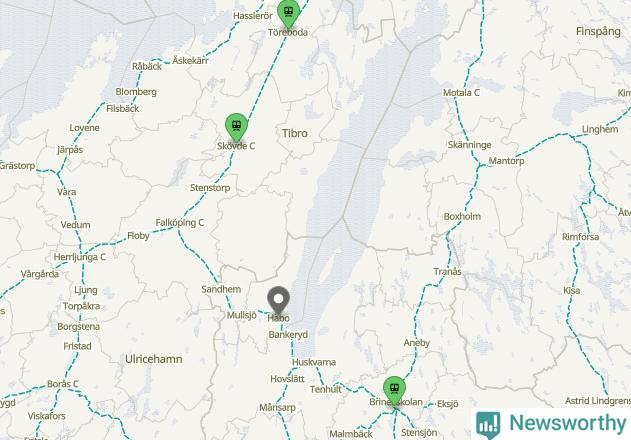Viewport: 631px width, 440px height.
Task: Click the Newsworthy brand text link
Action: pyautogui.click(x=567, y=423)
